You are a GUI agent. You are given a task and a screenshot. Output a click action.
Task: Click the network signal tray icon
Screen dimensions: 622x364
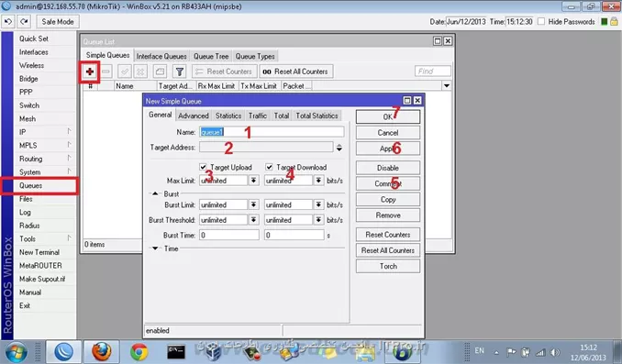point(540,352)
